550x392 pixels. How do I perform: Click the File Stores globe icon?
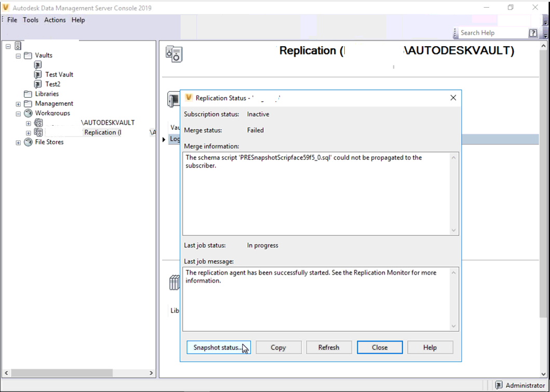tap(28, 142)
